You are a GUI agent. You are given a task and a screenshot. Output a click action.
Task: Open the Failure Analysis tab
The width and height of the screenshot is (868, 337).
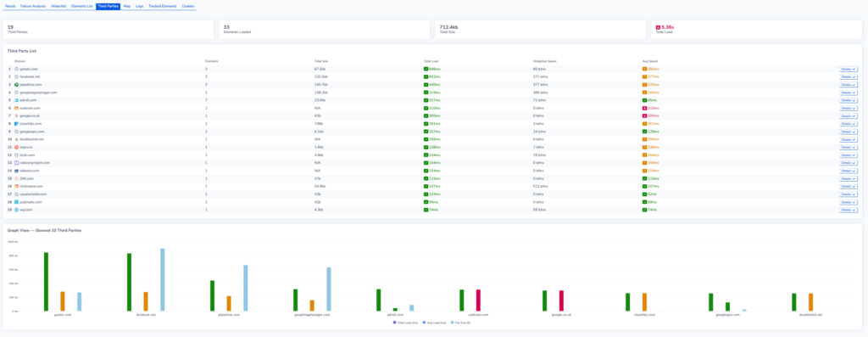(x=33, y=6)
